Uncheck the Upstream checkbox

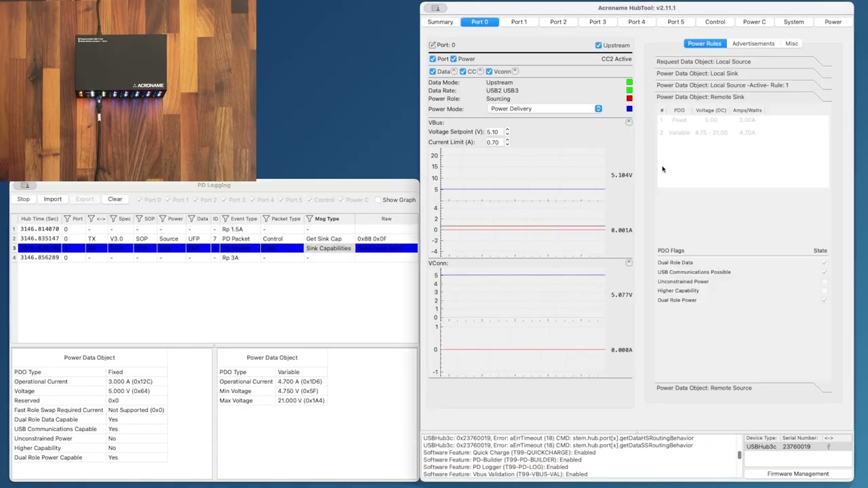598,45
